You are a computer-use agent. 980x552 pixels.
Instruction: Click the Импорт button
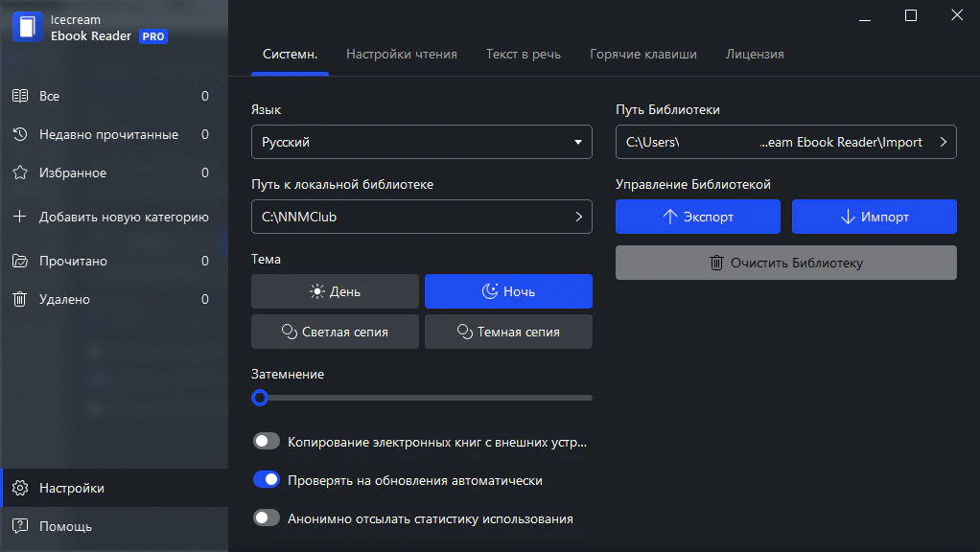[x=874, y=217]
